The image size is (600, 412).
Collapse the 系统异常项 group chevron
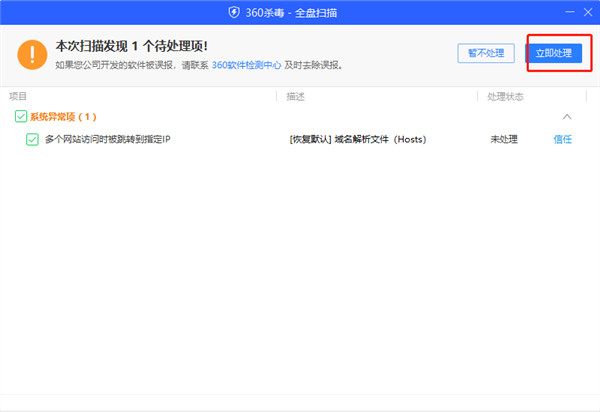[567, 117]
